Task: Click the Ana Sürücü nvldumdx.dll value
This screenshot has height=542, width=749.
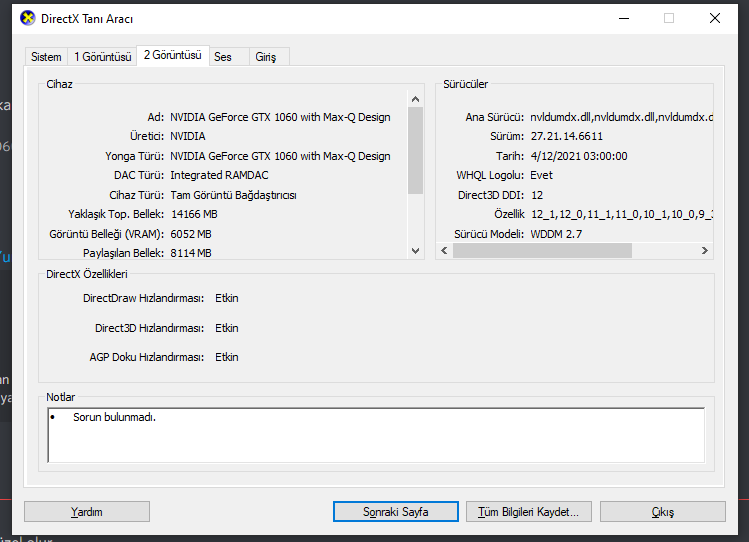Action: pyautogui.click(x=621, y=117)
